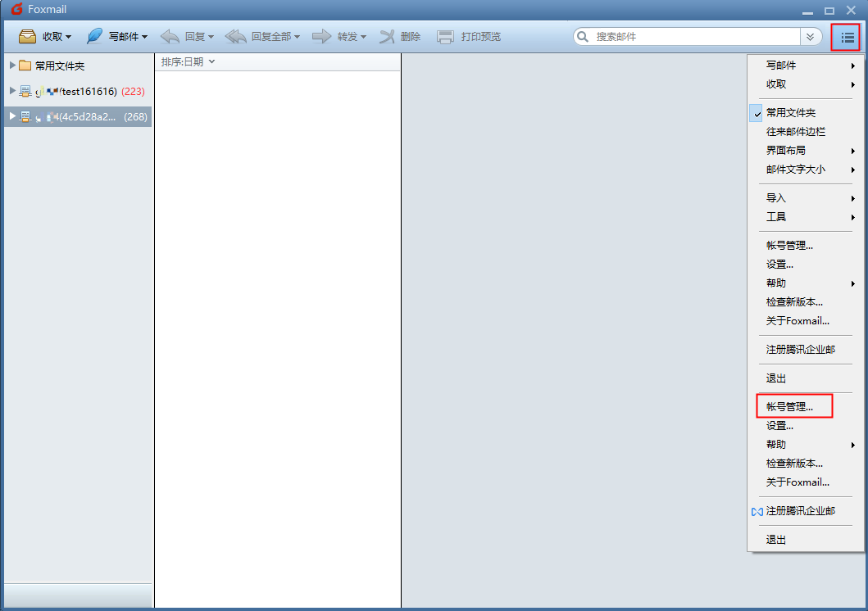Screen dimensions: 868x611
Task: Open the 导入 submenu
Action: pyautogui.click(x=775, y=198)
